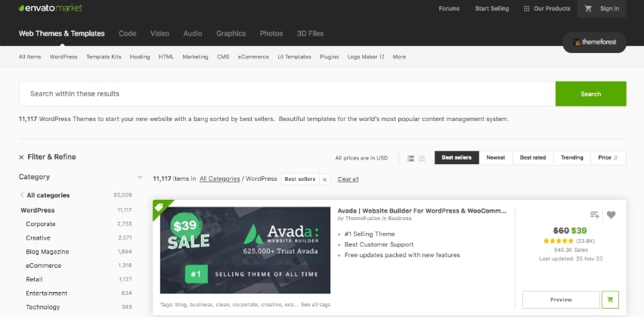Open the All Categories breadcrumb link
The width and height of the screenshot is (644, 317).
(220, 179)
